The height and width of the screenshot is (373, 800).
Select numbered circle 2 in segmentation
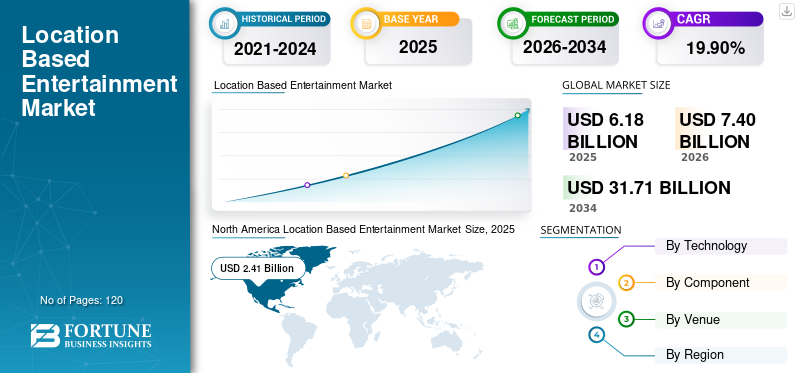627,283
